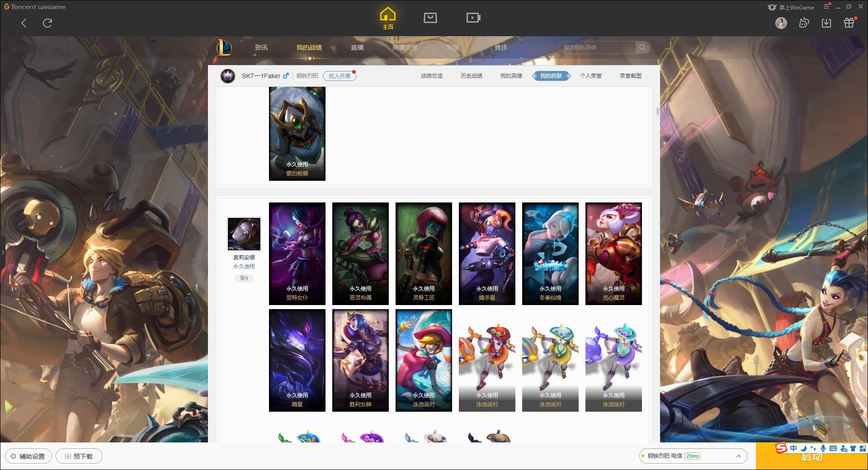Open Sogou toolbox grid icon
The image size is (868, 470).
coord(863,448)
